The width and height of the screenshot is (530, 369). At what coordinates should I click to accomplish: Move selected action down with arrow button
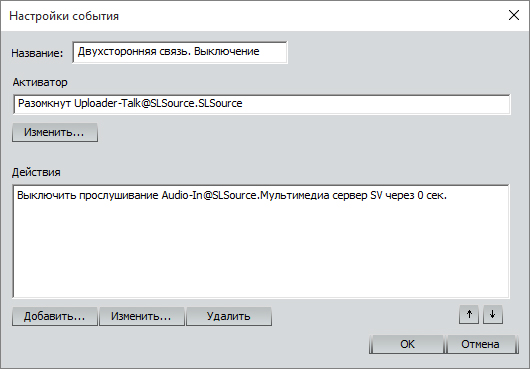(493, 315)
